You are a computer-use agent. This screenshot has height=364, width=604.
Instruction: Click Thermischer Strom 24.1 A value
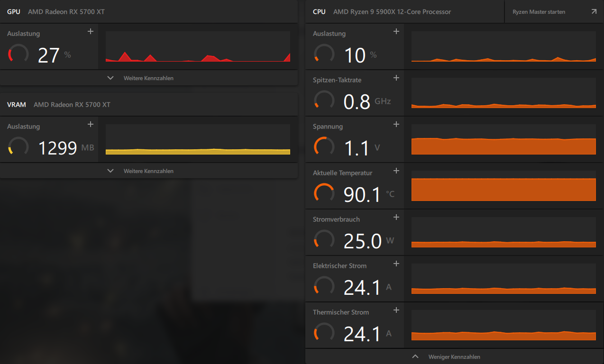coord(368,334)
